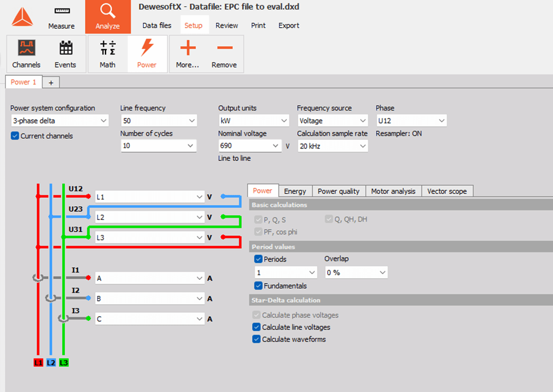
Task: Switch to the Power quality tab
Action: [338, 191]
